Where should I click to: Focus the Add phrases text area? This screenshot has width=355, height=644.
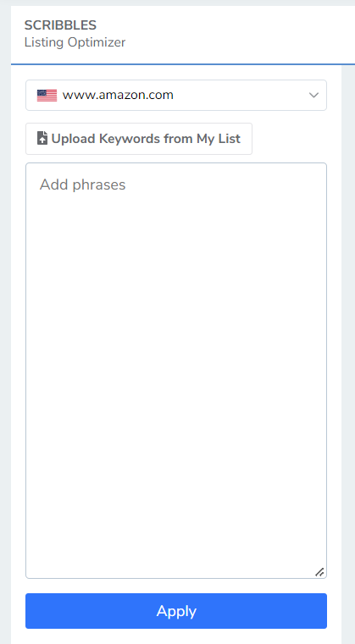click(176, 371)
